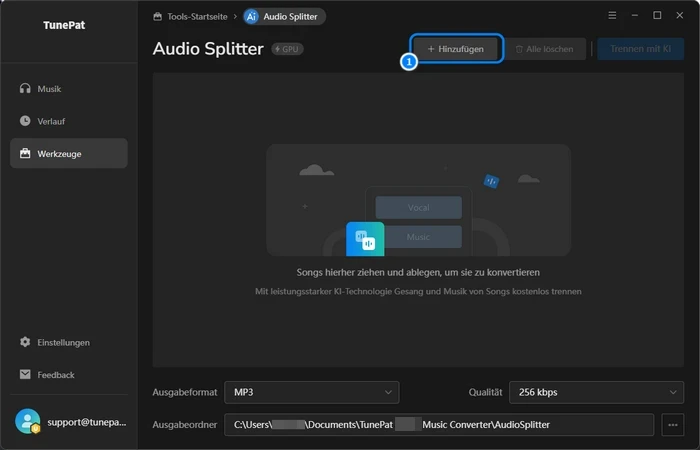This screenshot has height=450, width=700.
Task: Click the Ai icon in breadcrumb
Action: 251,17
